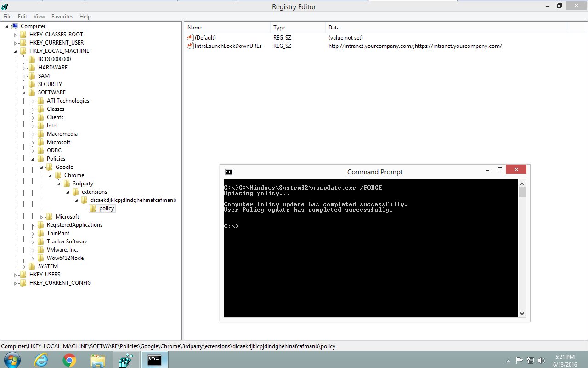The width and height of the screenshot is (588, 368).
Task: Select HKEY_CURRENT_CONFIG in the tree
Action: (x=60, y=283)
